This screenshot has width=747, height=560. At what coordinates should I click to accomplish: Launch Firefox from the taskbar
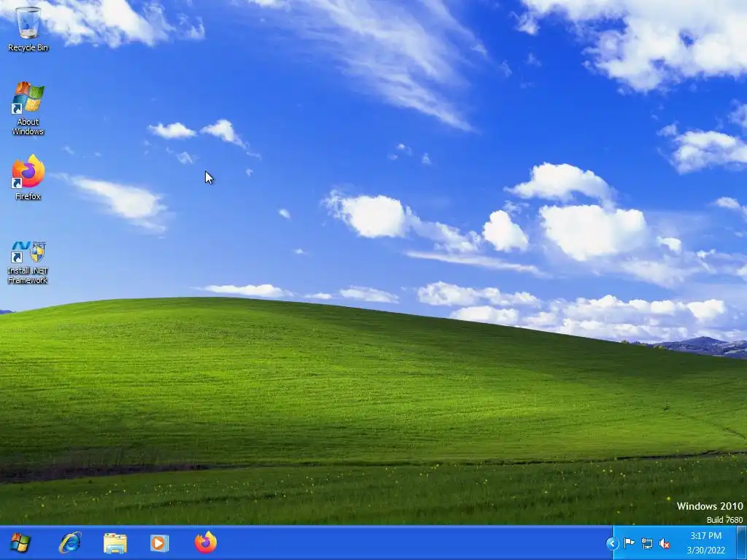coord(206,542)
